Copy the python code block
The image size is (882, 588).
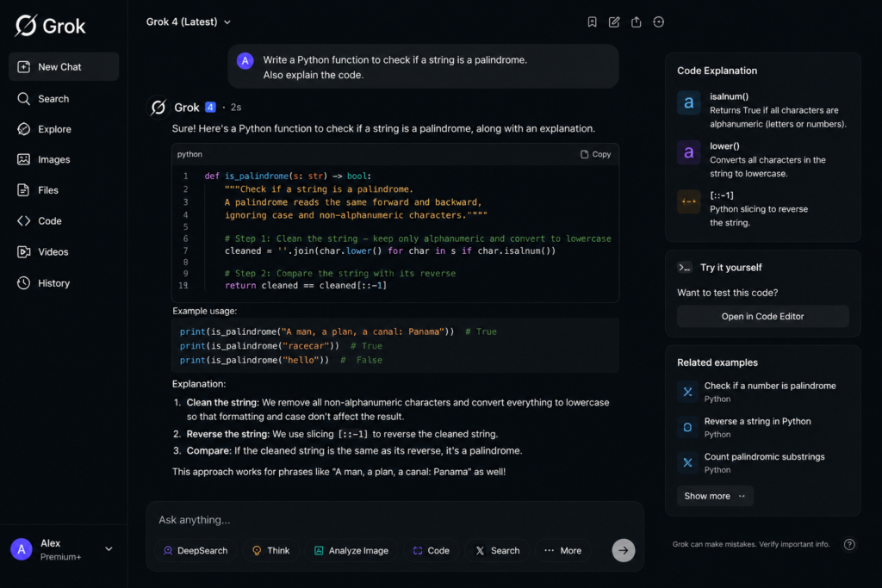point(596,154)
